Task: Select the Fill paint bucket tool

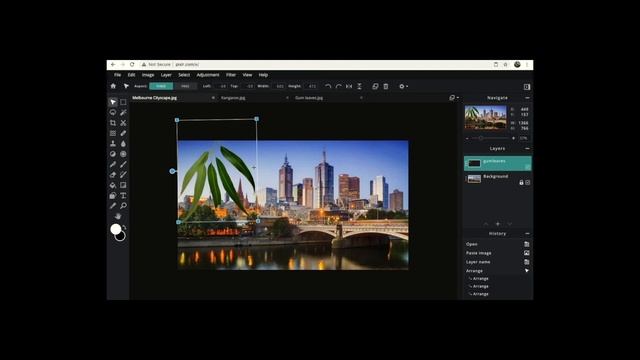Action: [113, 185]
